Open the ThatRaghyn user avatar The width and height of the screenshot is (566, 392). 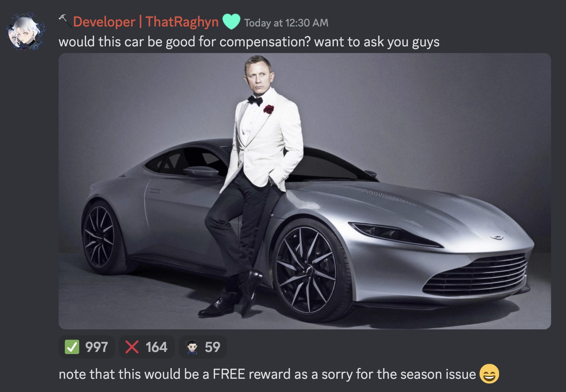point(26,32)
